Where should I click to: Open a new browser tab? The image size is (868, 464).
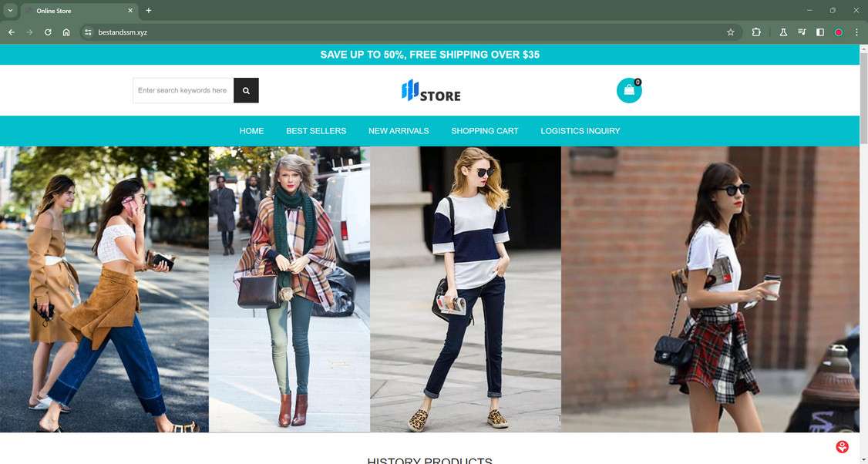tap(148, 11)
